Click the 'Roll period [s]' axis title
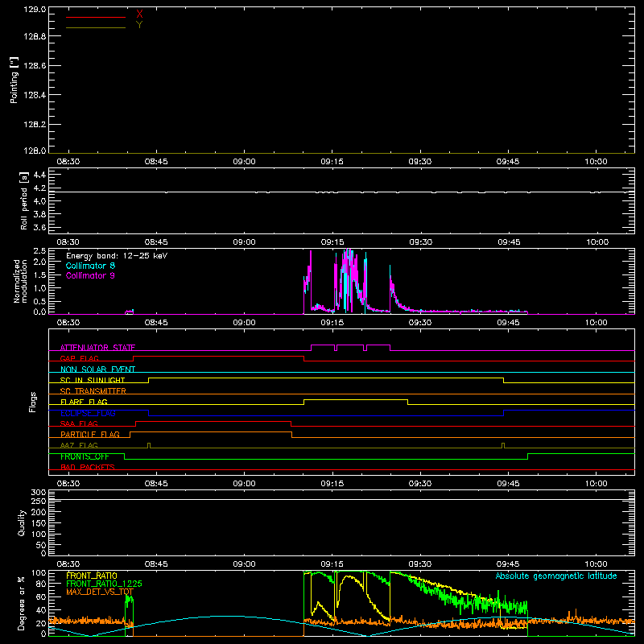 click(24, 200)
